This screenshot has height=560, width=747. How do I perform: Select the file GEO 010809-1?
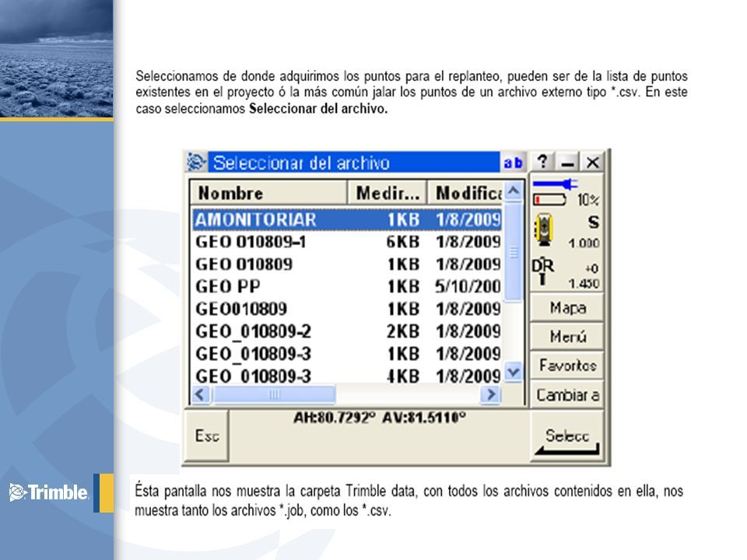(347, 242)
